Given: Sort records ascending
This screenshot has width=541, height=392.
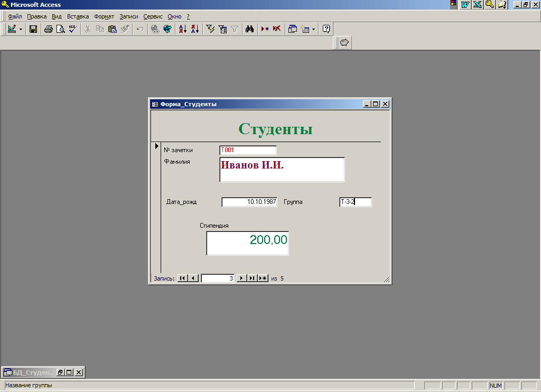Looking at the screenshot, I should 182,29.
